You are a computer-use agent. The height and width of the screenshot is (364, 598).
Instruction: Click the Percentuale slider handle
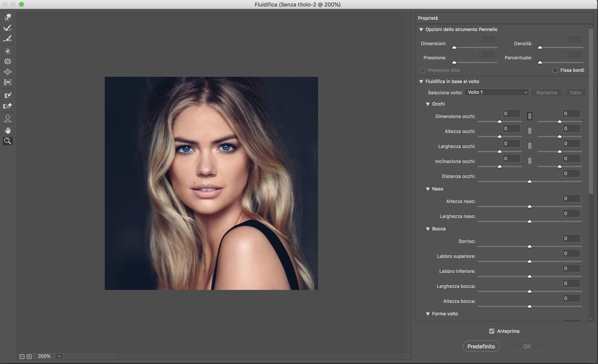click(x=540, y=63)
